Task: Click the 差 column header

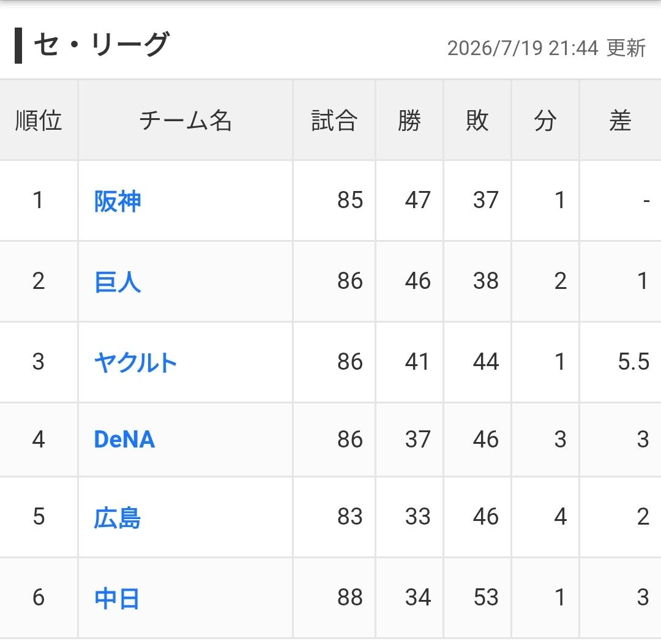Action: click(620, 120)
